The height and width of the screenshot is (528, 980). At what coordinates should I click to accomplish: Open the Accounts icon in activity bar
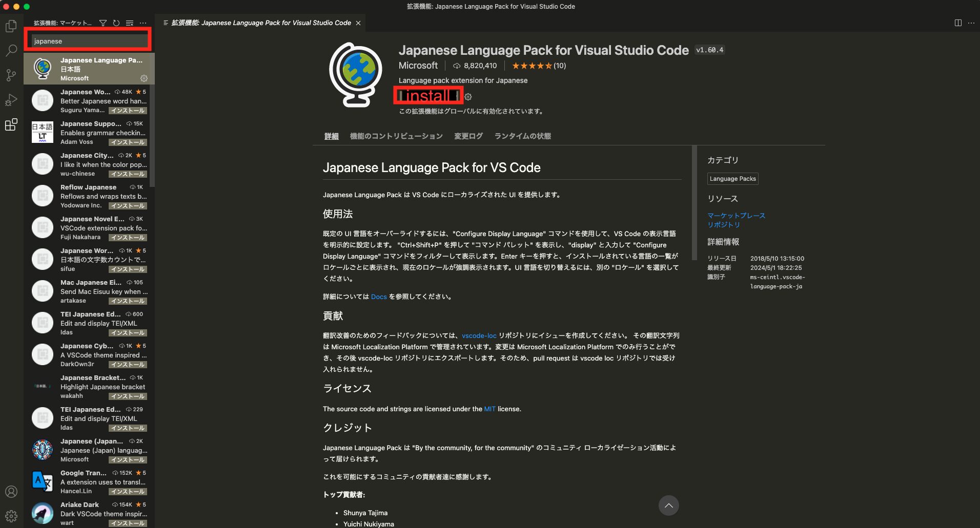11,492
